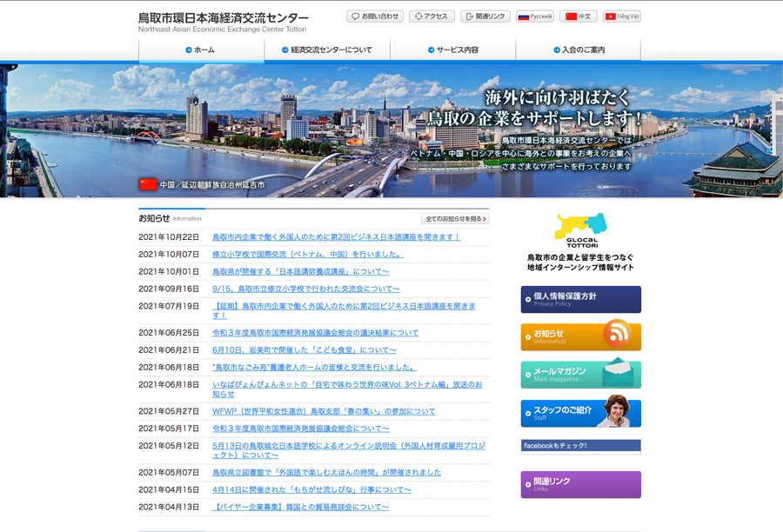This screenshot has height=532, width=783.
Task: Switch to Russian language via flag
Action: click(535, 17)
